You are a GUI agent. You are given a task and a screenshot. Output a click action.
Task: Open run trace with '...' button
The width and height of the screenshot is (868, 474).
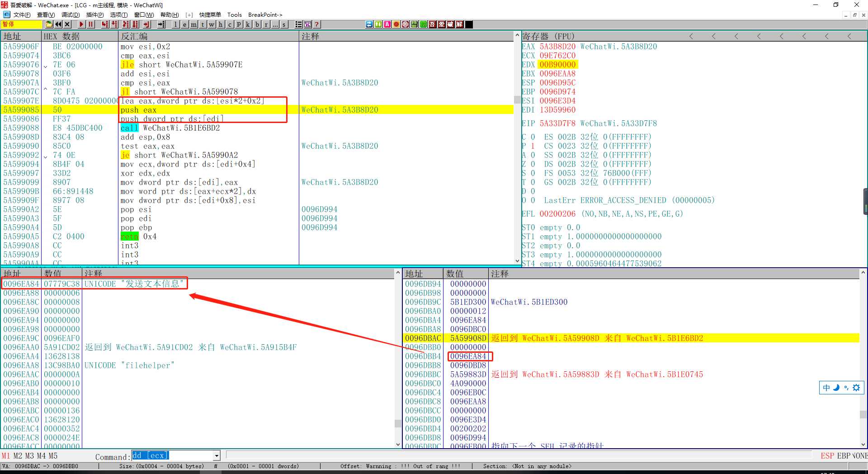[275, 24]
